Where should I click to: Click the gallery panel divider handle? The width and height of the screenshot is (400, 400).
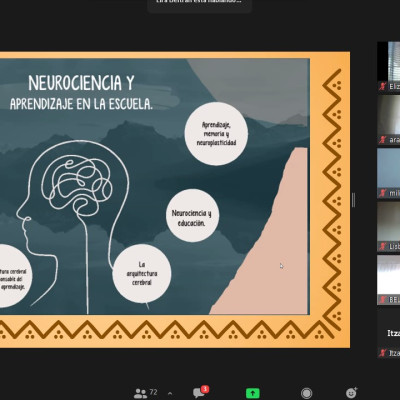click(x=353, y=200)
